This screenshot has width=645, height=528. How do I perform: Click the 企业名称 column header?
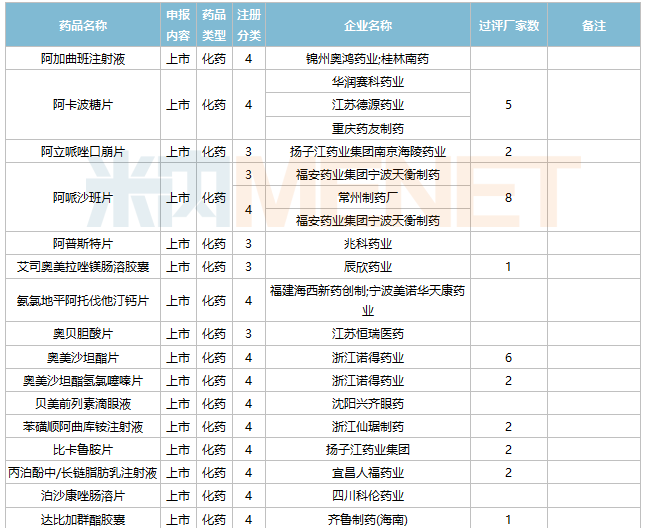[x=368, y=25]
